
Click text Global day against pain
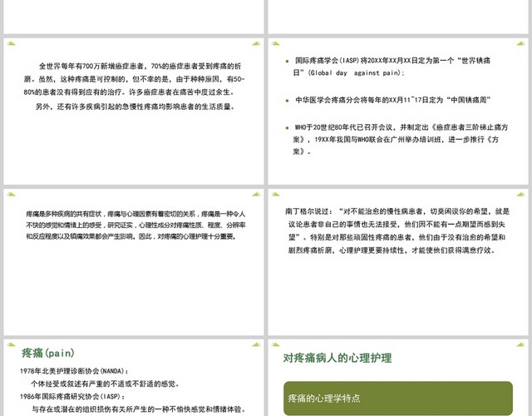coord(355,72)
